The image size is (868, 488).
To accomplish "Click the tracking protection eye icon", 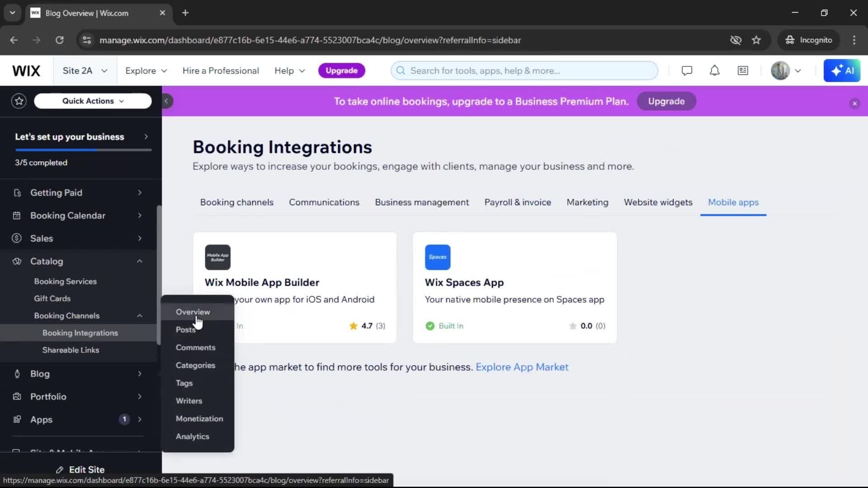I will pyautogui.click(x=736, y=40).
